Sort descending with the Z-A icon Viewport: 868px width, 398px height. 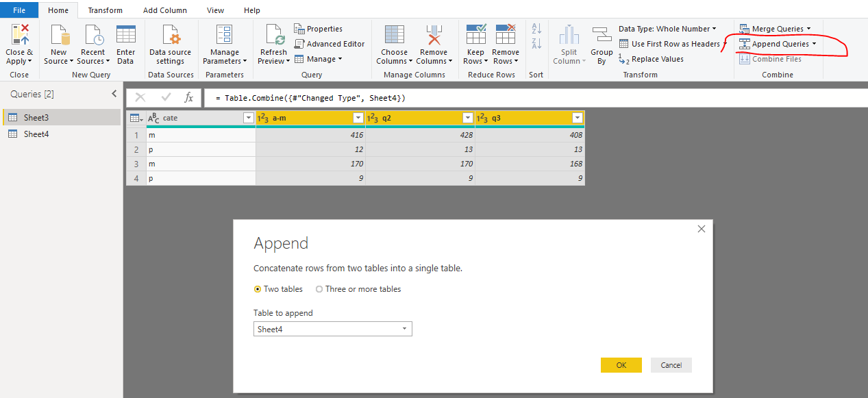(536, 44)
